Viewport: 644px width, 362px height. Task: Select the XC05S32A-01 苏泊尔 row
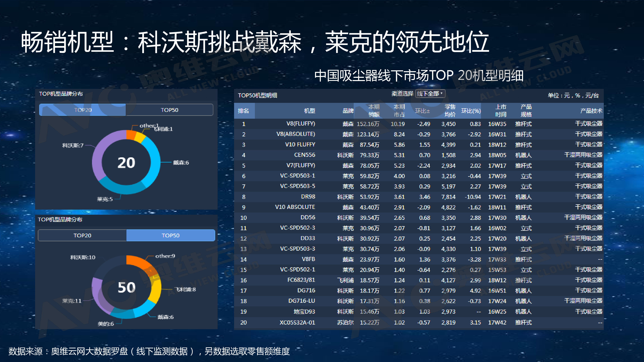click(297, 322)
